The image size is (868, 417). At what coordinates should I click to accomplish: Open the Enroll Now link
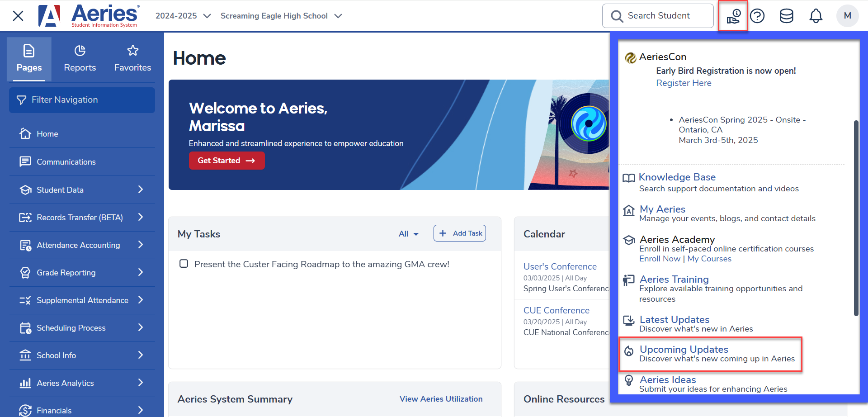tap(660, 259)
